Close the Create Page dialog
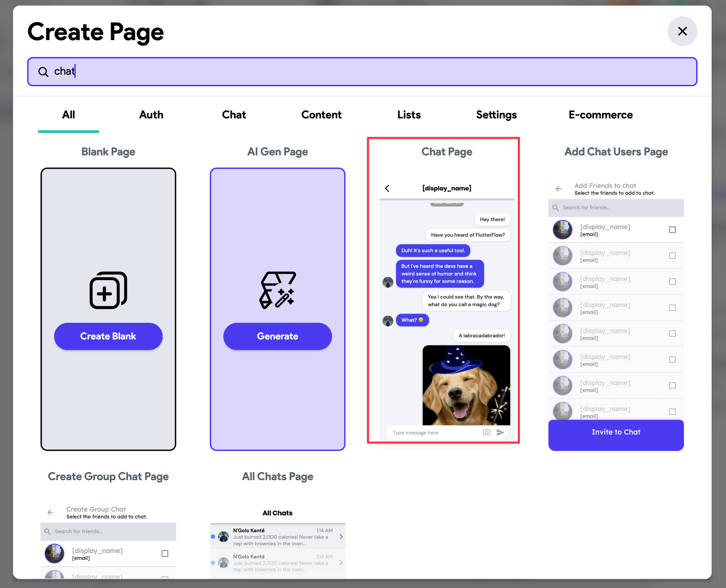The image size is (726, 588). 682,31
